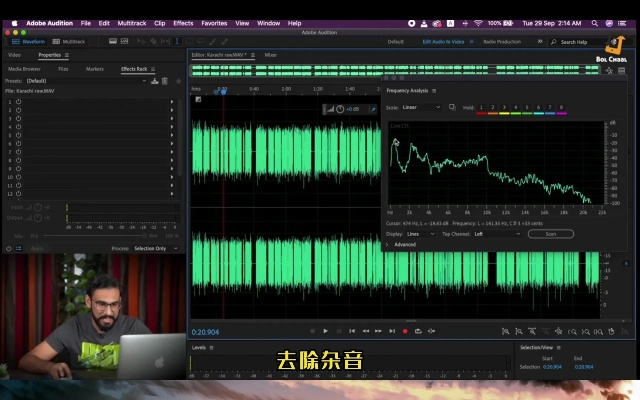Click Zoom In Amplitude icon

pyautogui.click(x=505, y=331)
